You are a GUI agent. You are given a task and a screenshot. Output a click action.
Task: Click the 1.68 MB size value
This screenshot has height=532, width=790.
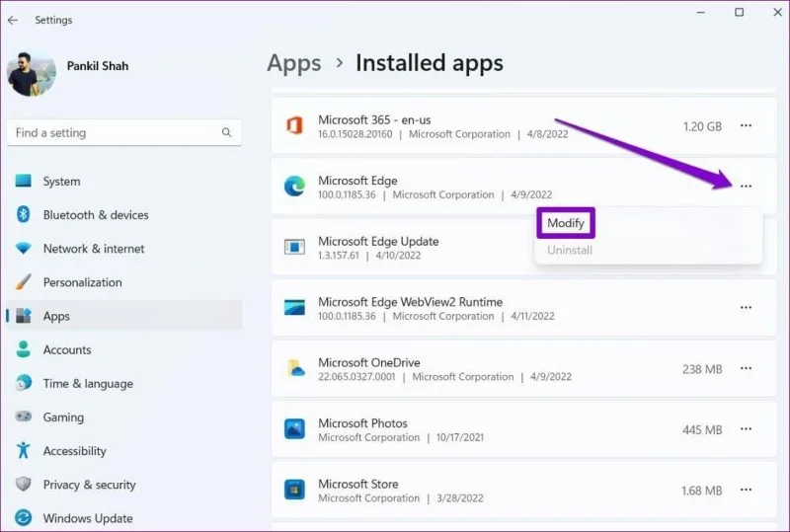click(x=702, y=491)
